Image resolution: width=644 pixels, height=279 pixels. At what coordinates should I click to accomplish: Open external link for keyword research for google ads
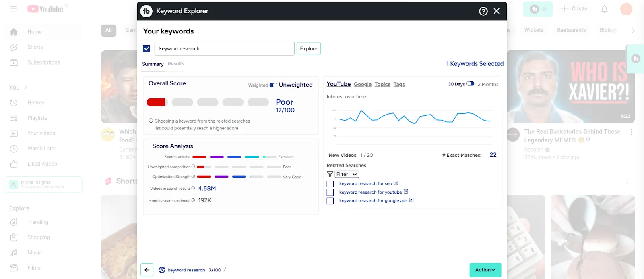[x=411, y=200]
